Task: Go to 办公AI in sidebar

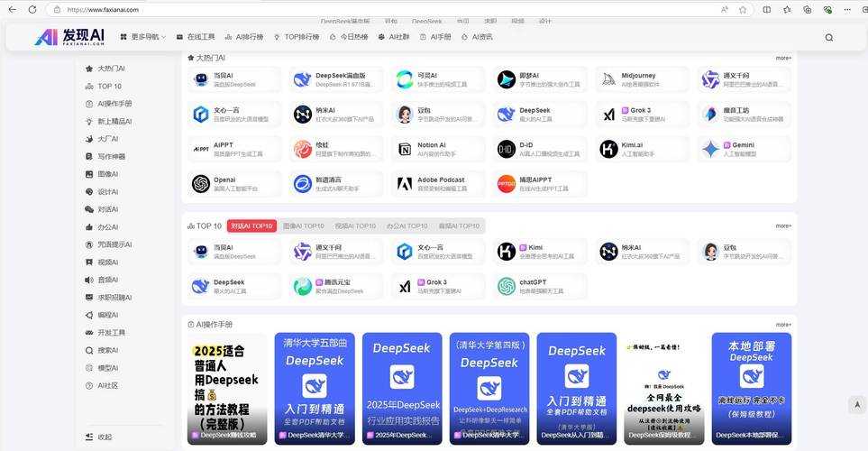Action: [x=102, y=227]
